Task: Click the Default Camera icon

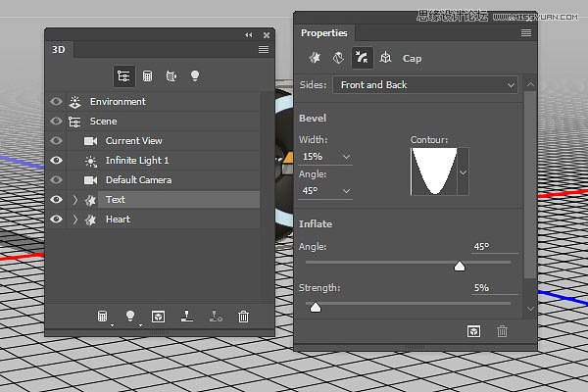Action: click(90, 180)
